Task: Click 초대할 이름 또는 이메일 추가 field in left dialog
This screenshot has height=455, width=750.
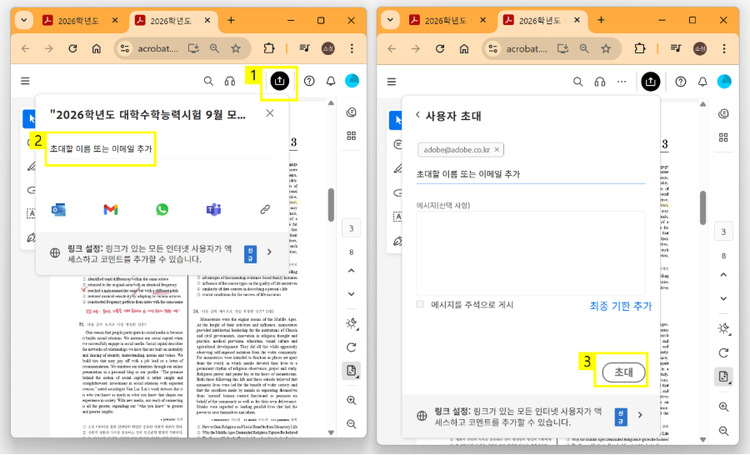Action: click(x=163, y=149)
